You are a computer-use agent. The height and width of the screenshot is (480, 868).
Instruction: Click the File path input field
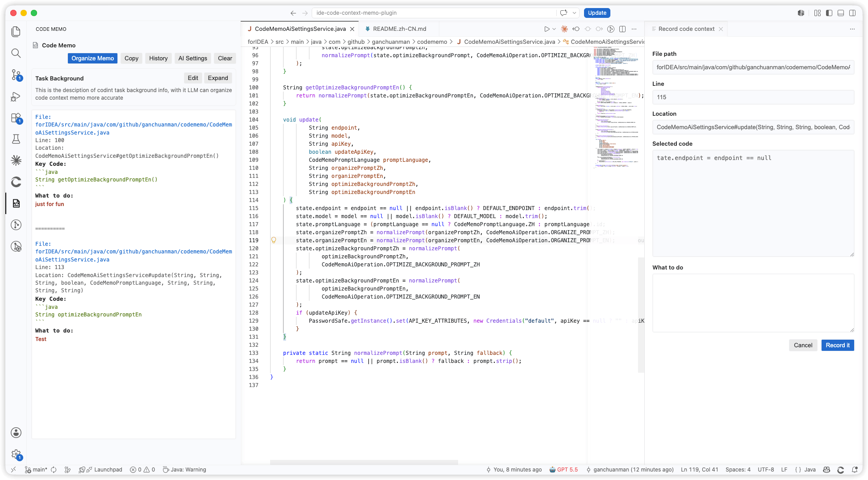tap(753, 67)
